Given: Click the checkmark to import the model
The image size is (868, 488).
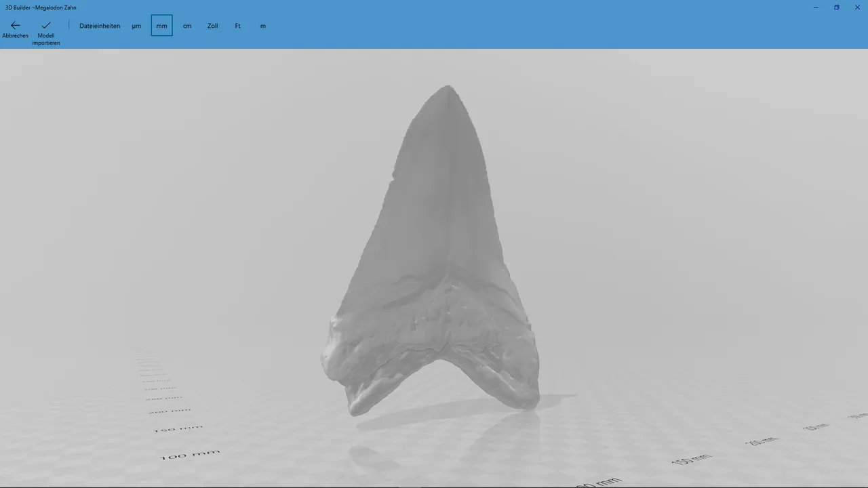Looking at the screenshot, I should click(45, 26).
